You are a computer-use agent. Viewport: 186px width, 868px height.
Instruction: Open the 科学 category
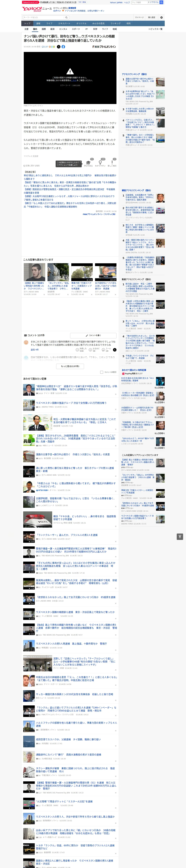pos(95,29)
